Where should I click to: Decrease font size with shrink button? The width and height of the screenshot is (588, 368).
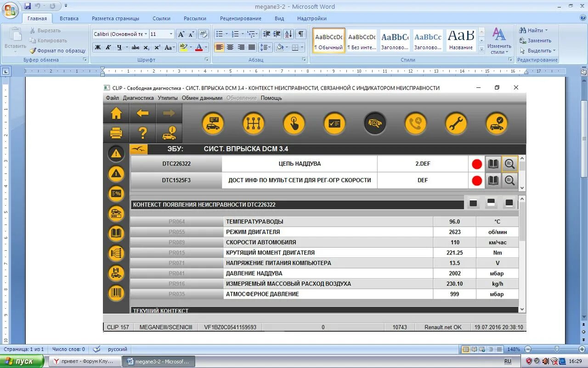192,34
